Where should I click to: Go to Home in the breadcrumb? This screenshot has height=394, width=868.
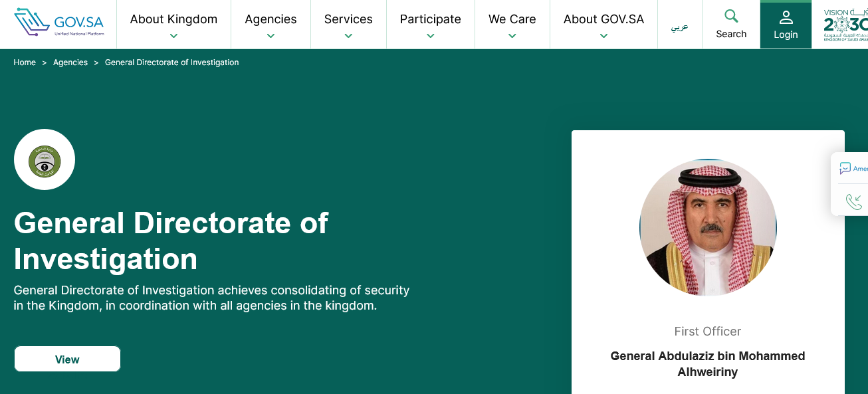pyautogui.click(x=25, y=62)
